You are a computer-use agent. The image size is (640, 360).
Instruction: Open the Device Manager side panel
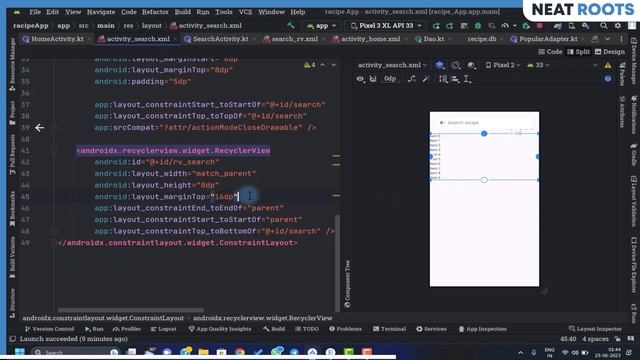634,61
